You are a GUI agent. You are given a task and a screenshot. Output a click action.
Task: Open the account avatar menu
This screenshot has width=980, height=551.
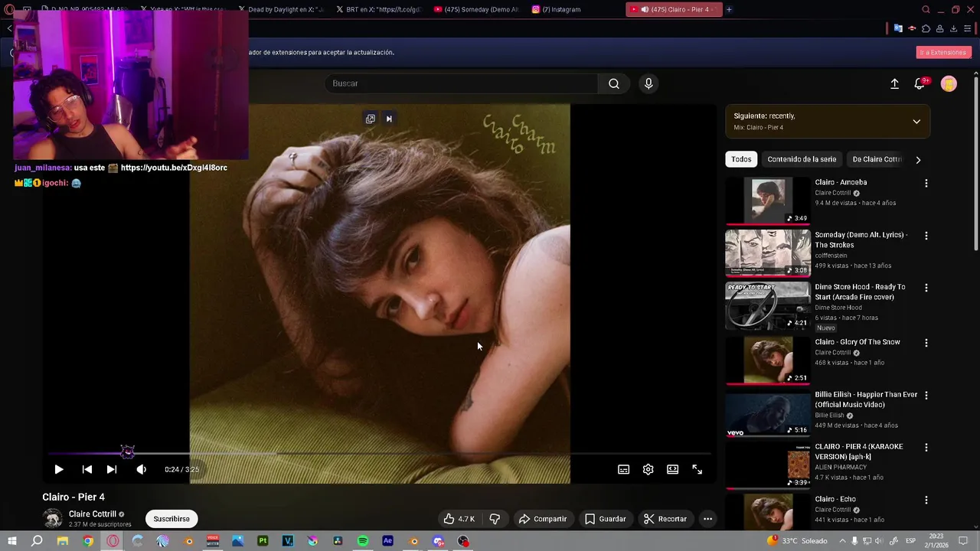(x=949, y=83)
